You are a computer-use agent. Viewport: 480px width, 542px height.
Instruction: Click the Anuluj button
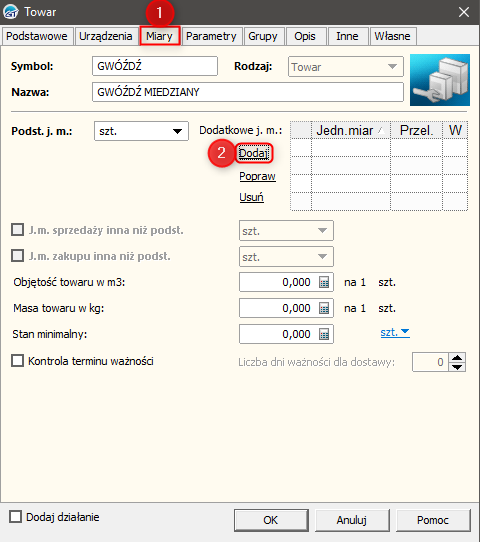click(352, 520)
